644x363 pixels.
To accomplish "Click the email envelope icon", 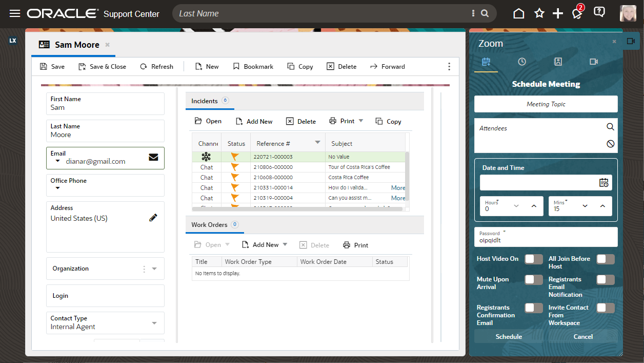I will point(153,157).
